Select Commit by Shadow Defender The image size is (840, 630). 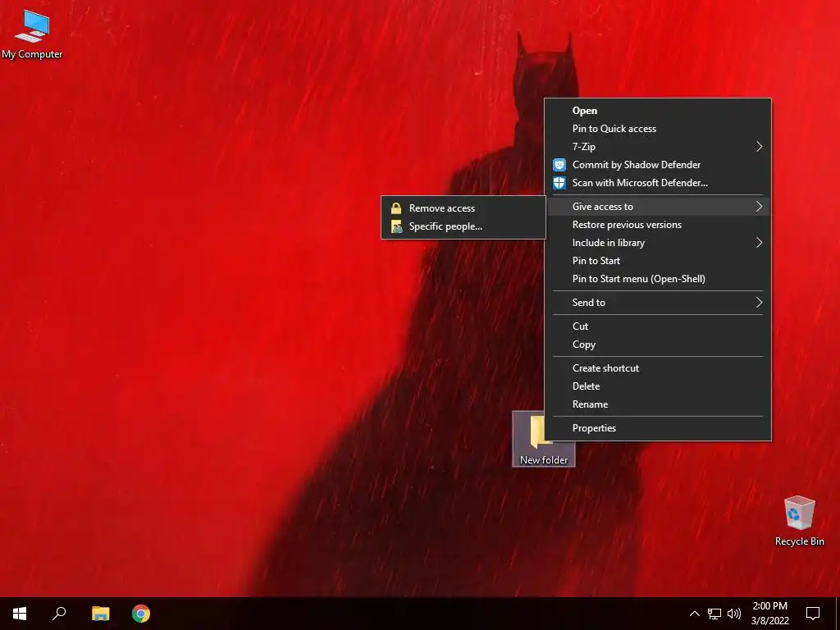(x=658, y=165)
